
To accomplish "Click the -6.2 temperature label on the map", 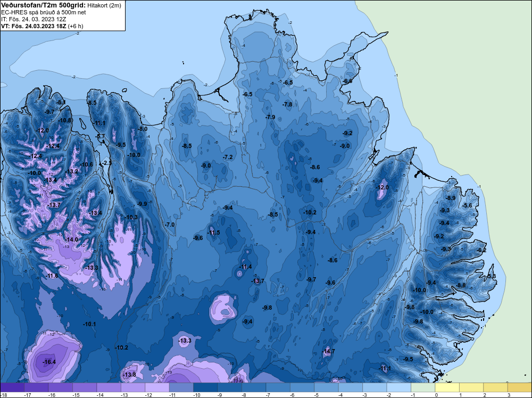I will click(x=482, y=251).
